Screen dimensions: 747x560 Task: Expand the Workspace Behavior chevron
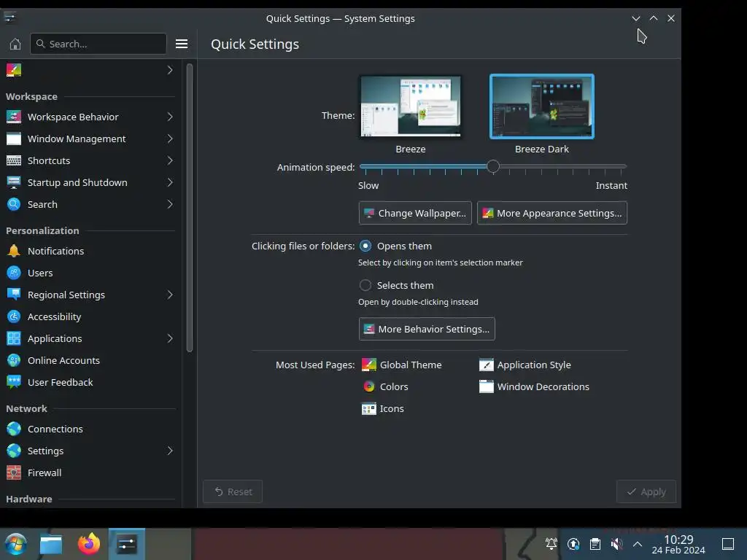170,117
